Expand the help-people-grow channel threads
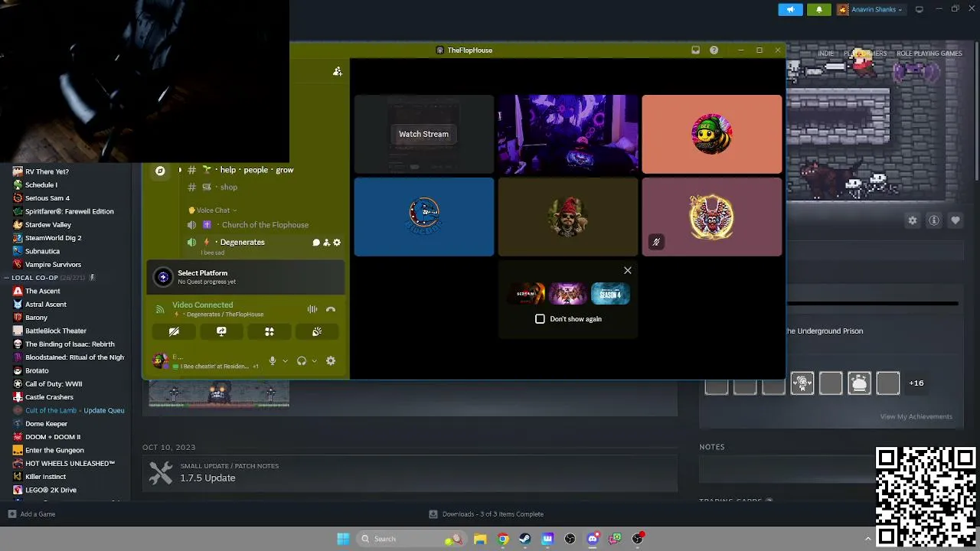The image size is (980, 551). coord(180,171)
